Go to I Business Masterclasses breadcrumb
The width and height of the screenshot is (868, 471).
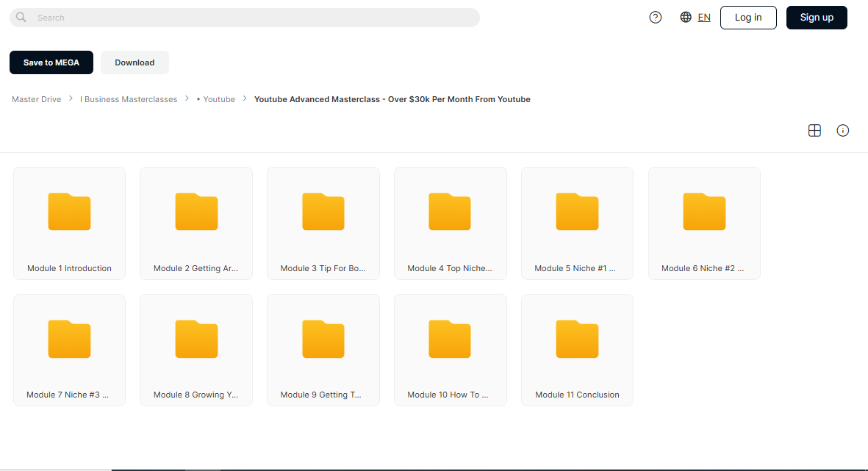tap(129, 100)
